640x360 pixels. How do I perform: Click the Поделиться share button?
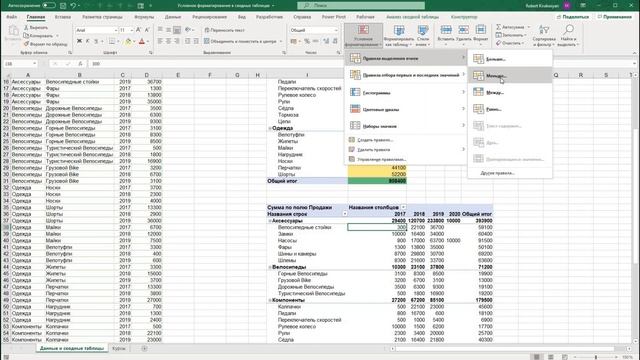point(573,17)
